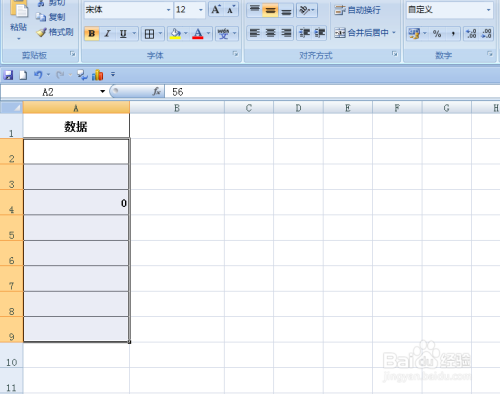The height and width of the screenshot is (394, 500).
Task: Click cell A1 containing 数据
Action: [x=76, y=126]
